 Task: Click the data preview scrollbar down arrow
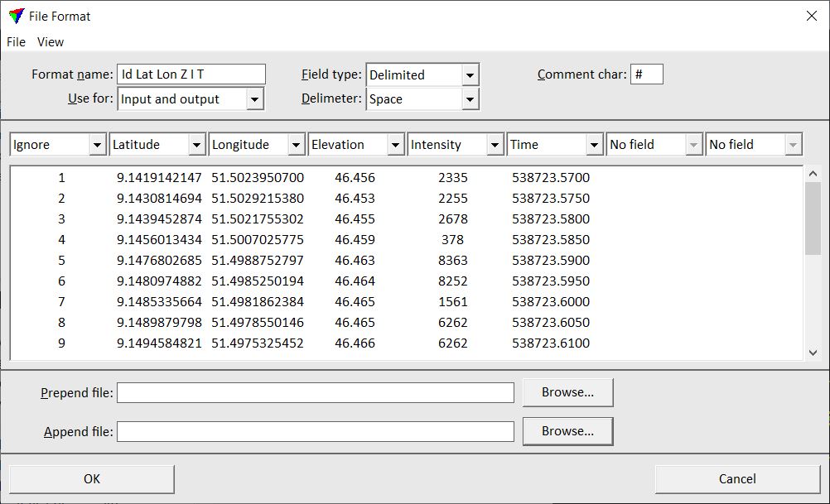[x=813, y=350]
